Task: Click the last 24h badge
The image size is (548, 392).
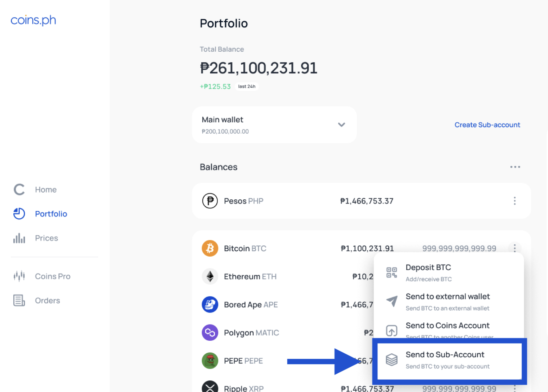Action: point(247,86)
